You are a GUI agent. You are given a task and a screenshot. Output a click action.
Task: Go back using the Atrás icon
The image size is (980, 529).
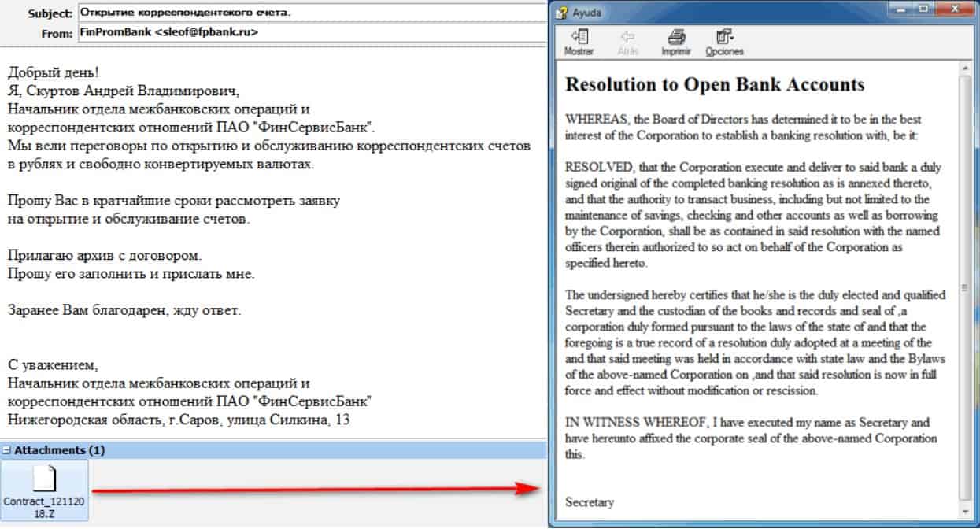[627, 42]
